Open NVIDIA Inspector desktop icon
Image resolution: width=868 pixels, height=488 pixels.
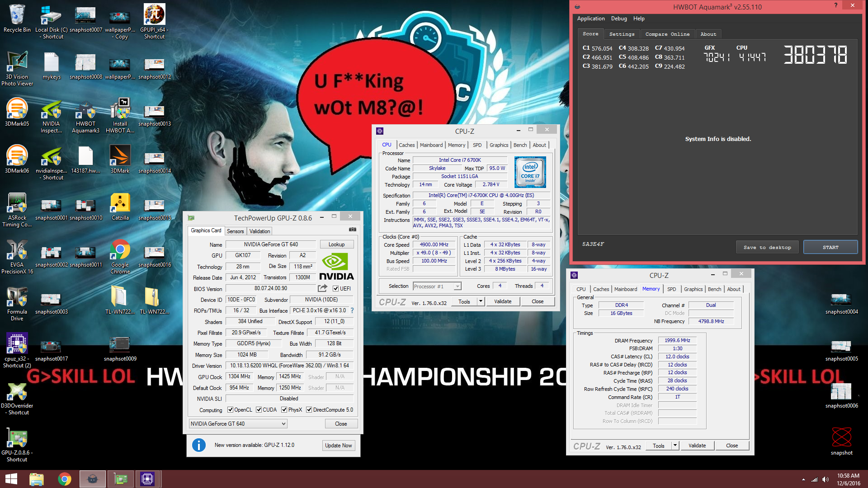coord(51,116)
